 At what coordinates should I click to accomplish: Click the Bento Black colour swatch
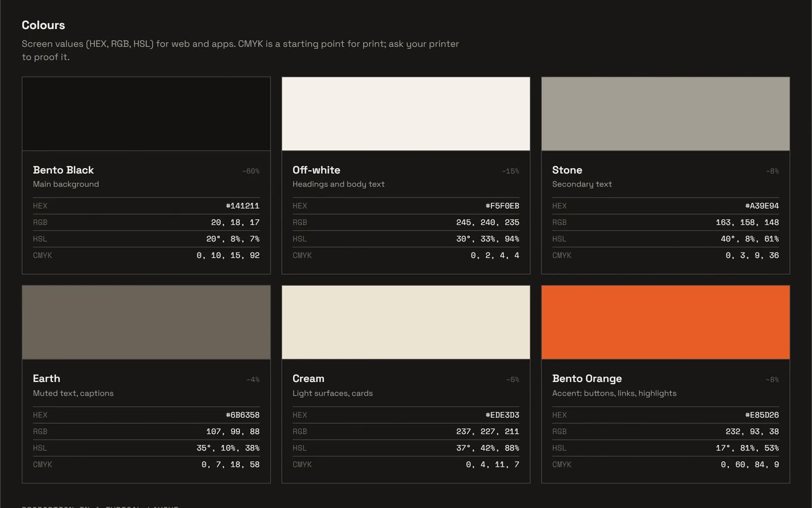[146, 114]
